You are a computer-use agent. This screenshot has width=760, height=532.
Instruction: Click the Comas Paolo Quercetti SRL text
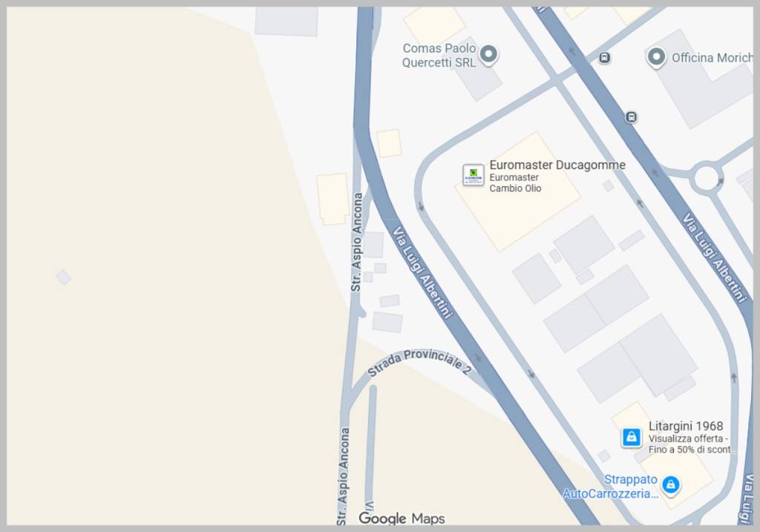coord(439,55)
